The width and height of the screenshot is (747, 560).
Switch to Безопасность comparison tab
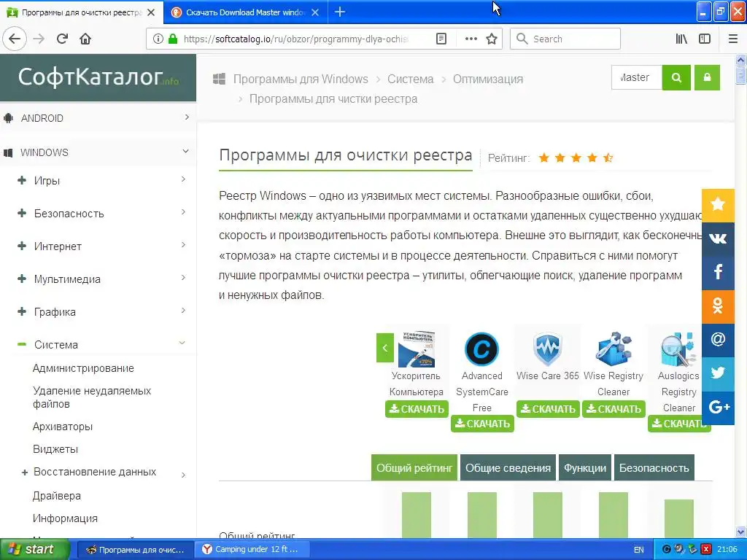pos(654,468)
